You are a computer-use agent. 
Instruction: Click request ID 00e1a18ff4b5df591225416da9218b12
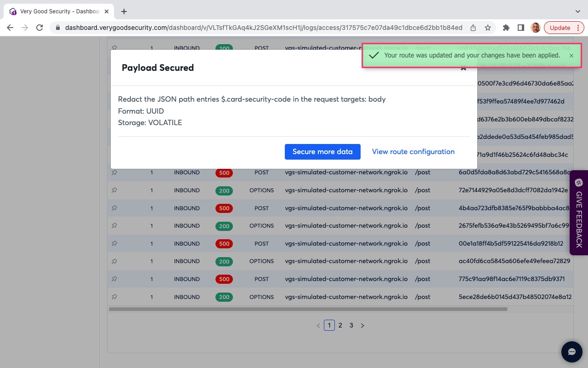coord(511,244)
